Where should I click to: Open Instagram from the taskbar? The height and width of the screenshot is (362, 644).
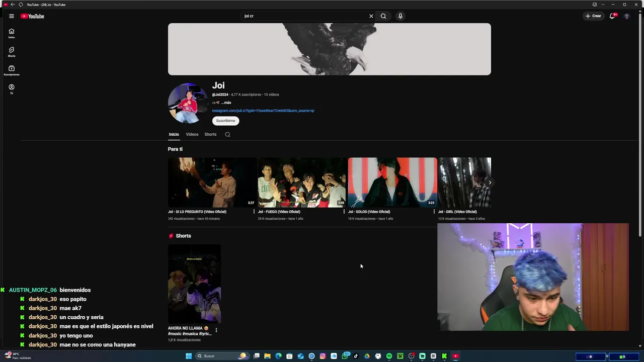(x=323, y=356)
